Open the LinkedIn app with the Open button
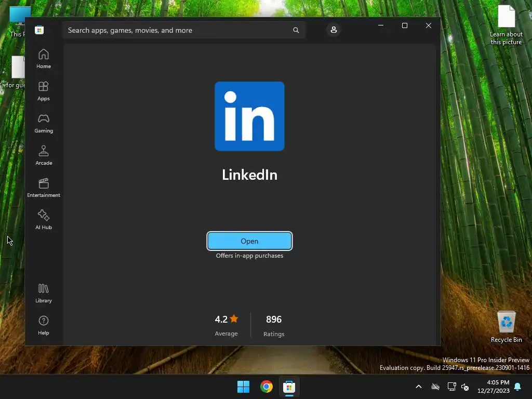 coord(249,241)
